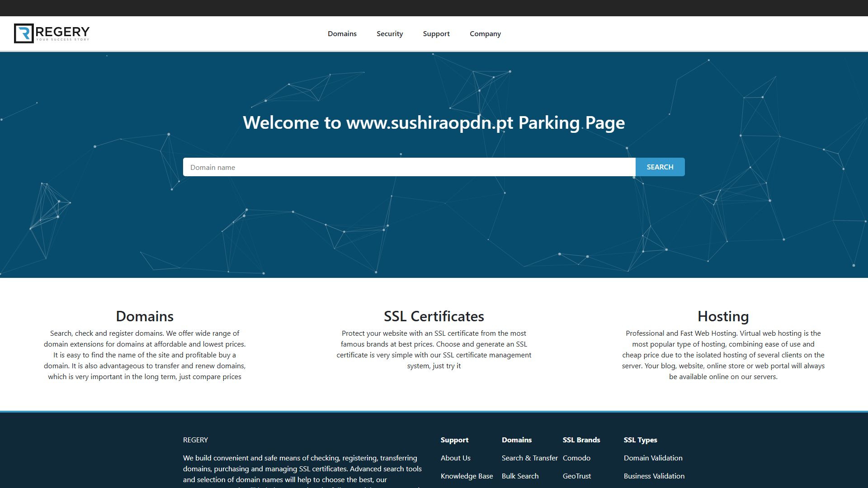Viewport: 868px width, 488px height.
Task: Select the SSL Certificates heading
Action: pyautogui.click(x=434, y=316)
